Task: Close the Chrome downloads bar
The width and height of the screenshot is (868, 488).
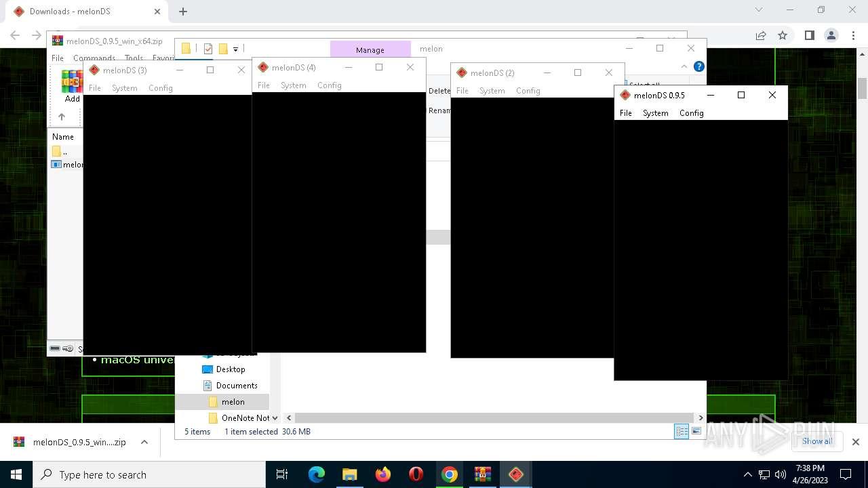Action: click(855, 442)
